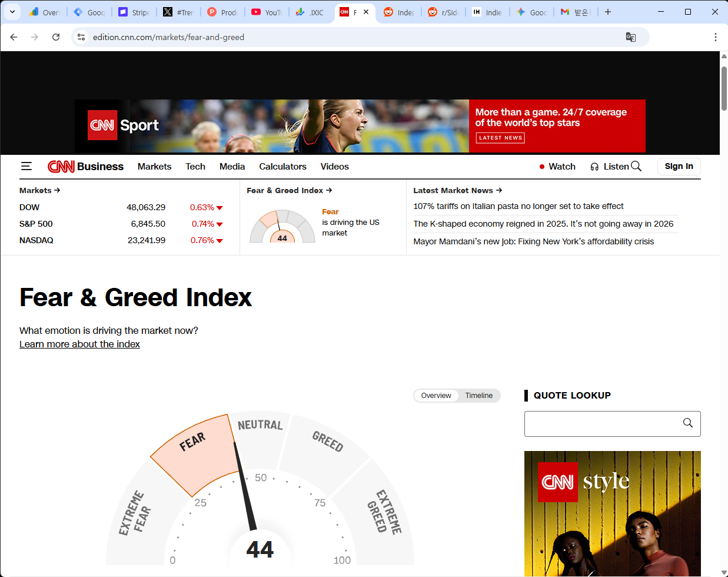Open the Calculators menu item

(x=282, y=167)
